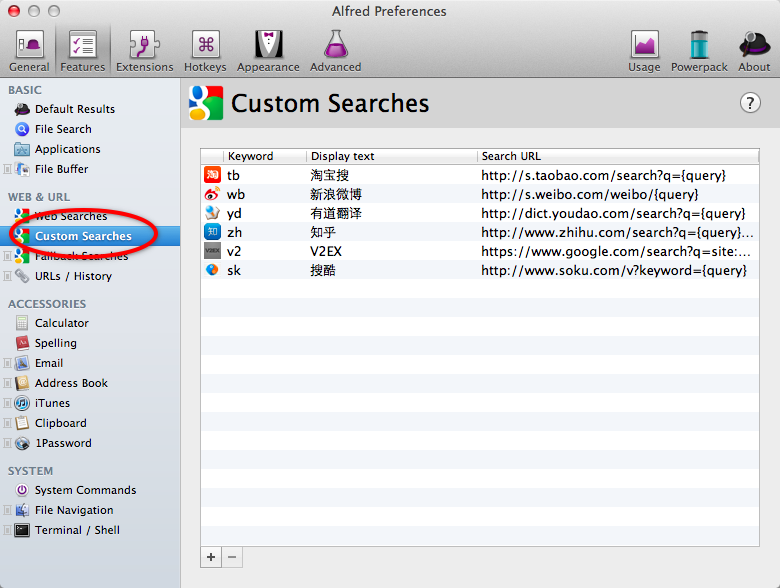Choose Calculator under Accessories
The width and height of the screenshot is (780, 588).
(61, 323)
